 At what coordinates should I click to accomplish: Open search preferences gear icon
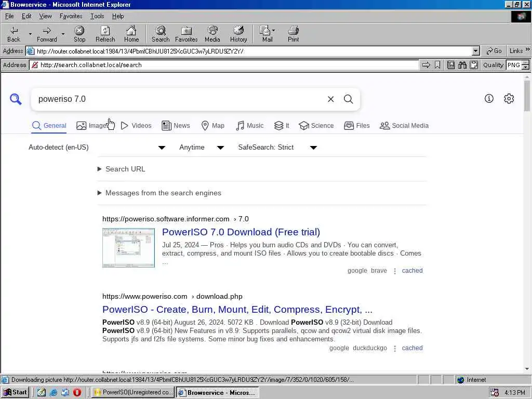509,99
